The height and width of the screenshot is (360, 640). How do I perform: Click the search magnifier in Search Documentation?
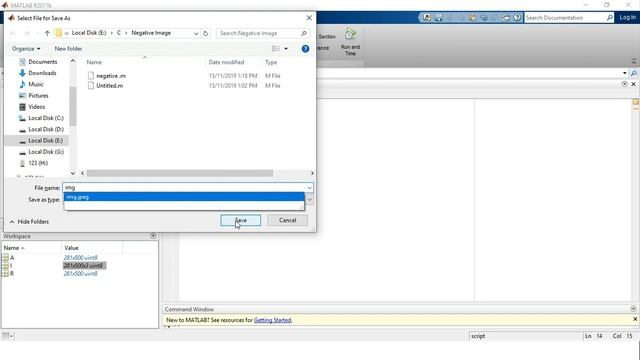609,18
